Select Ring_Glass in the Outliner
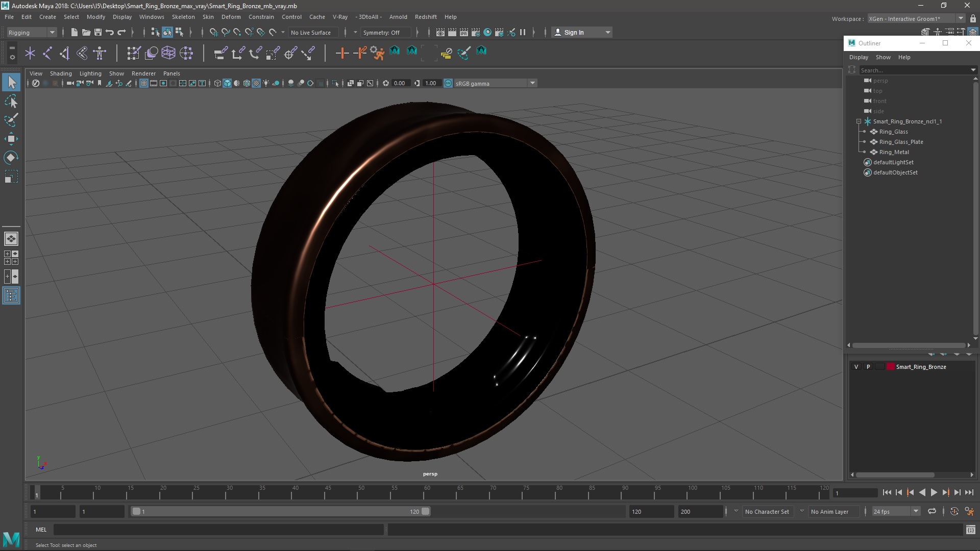This screenshot has width=980, height=551. tap(893, 132)
